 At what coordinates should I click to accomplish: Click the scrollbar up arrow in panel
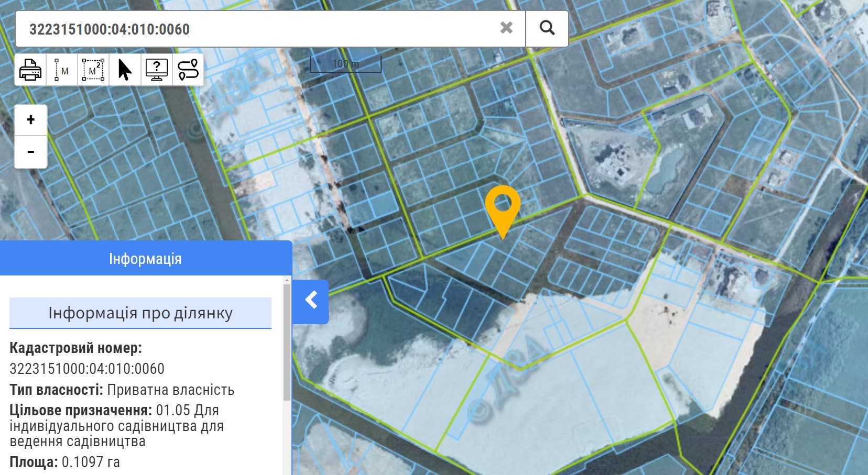pyautogui.click(x=287, y=280)
